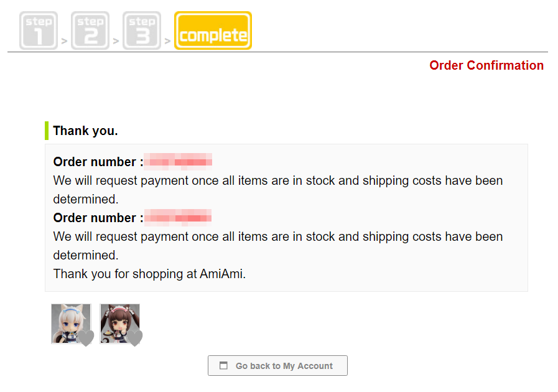Screen dimensions: 558x392
Task: Toggle the heart on the white-haired figure thumbnail
Action: [86, 338]
